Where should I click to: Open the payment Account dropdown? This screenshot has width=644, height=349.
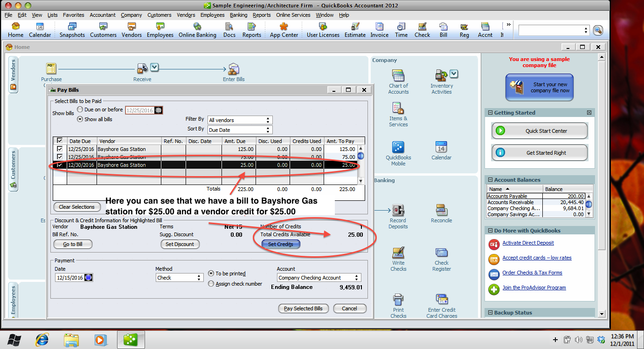tap(319, 278)
